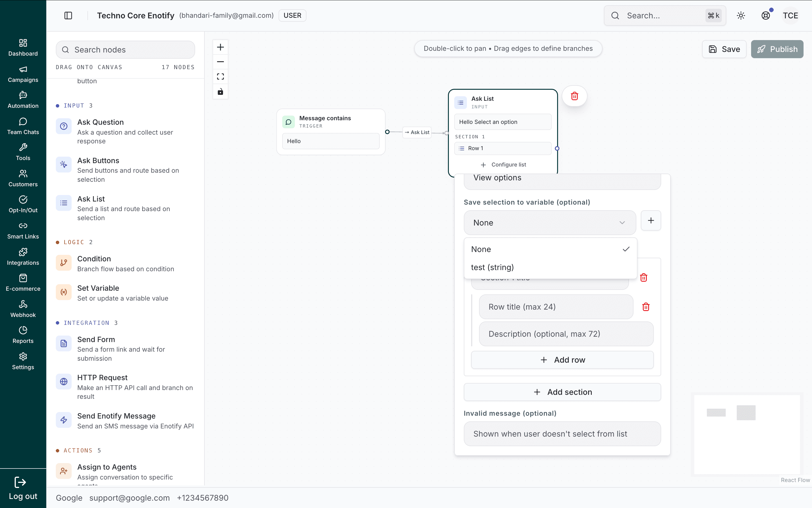This screenshot has height=508, width=812.
Task: Fit the flow view to screen
Action: point(220,76)
